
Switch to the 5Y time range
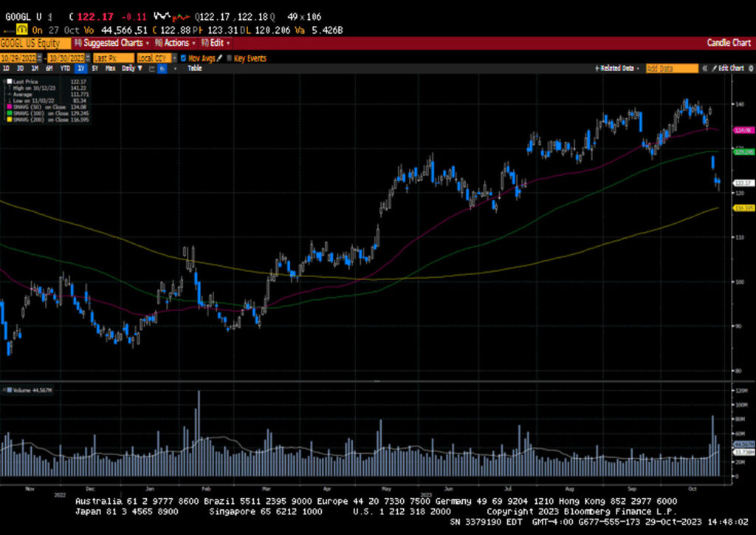click(x=94, y=68)
